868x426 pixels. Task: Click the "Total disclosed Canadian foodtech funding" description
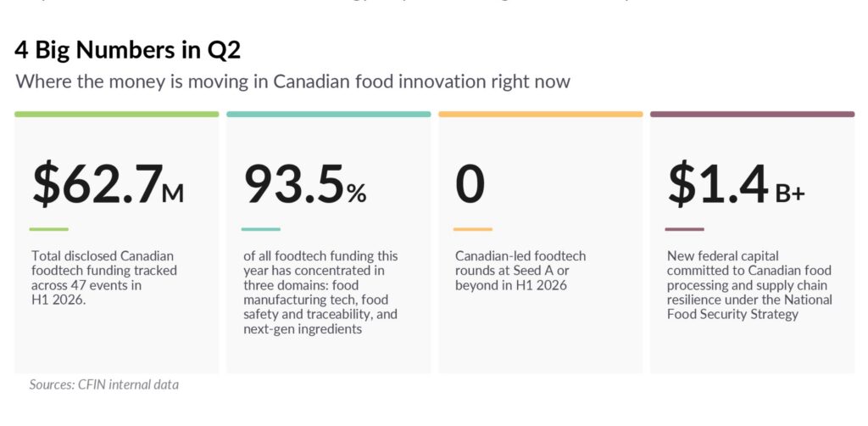click(x=104, y=278)
